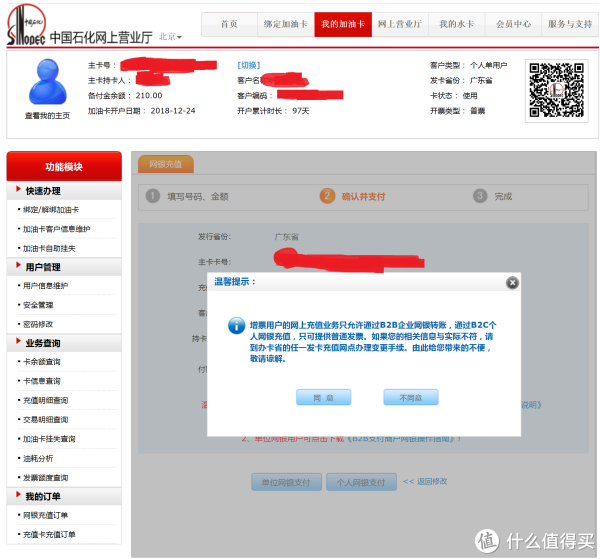Open 绑定加油卡 tab
The image size is (600, 559).
286,24
